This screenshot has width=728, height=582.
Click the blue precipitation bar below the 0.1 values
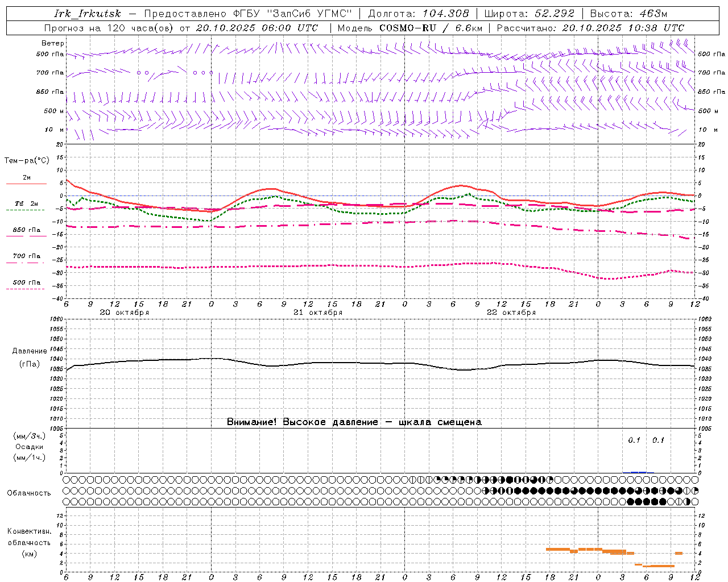point(638,472)
